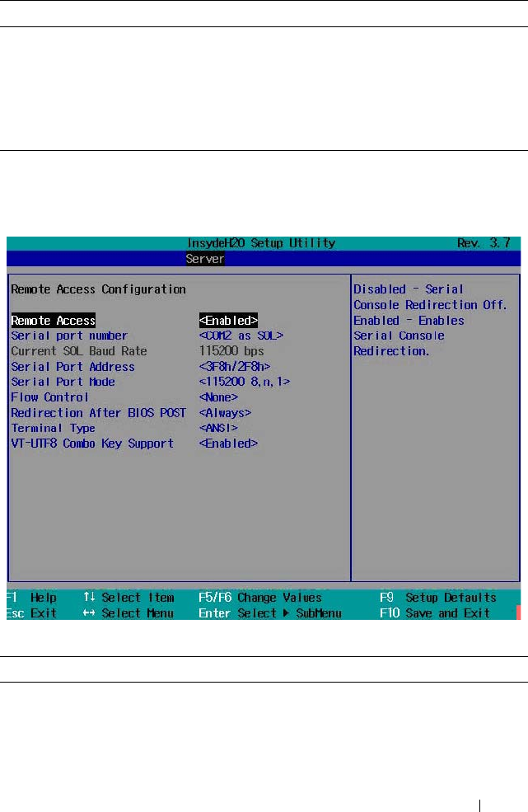Click the F5/F6 Change Values hint
This screenshot has height=812, width=528.
coord(259,598)
